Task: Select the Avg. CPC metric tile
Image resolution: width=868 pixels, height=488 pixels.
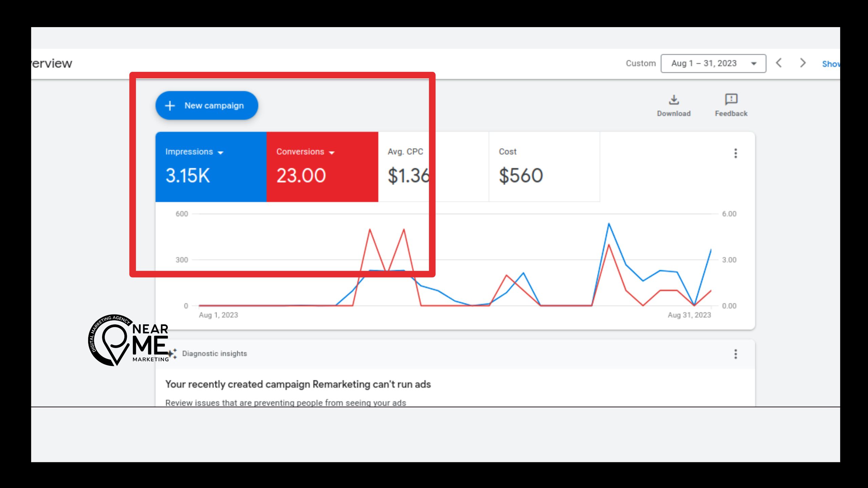Action: (x=433, y=167)
